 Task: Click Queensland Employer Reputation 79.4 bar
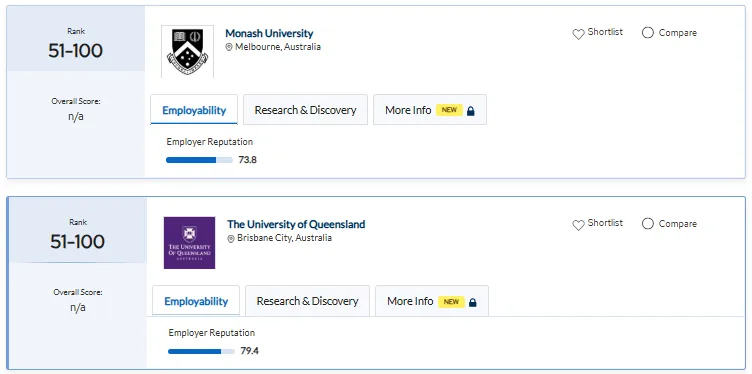pos(201,351)
